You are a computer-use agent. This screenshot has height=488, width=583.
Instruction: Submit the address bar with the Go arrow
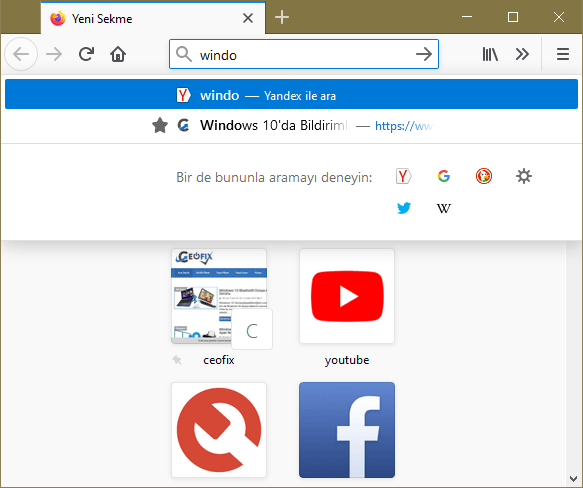pos(424,54)
